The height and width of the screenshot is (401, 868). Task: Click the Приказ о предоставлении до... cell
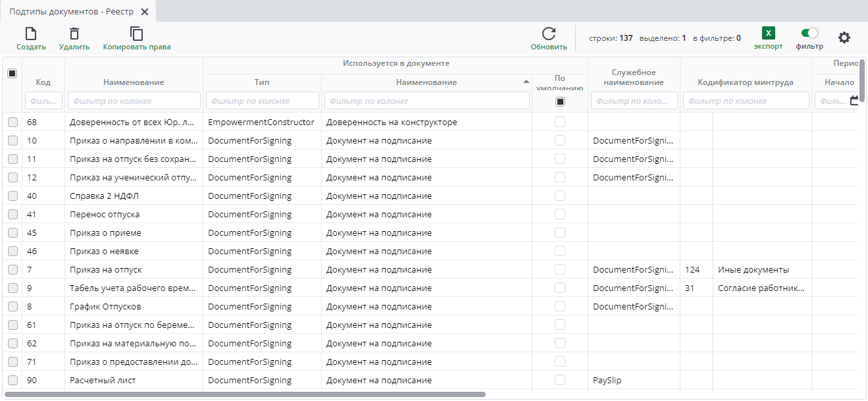point(134,361)
